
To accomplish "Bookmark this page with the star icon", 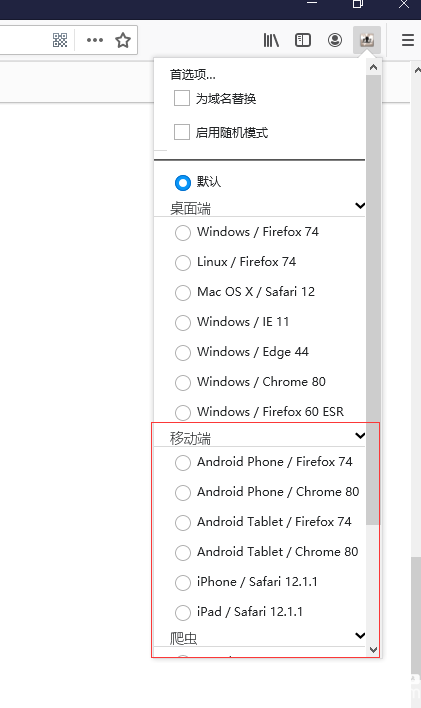I will pyautogui.click(x=123, y=40).
